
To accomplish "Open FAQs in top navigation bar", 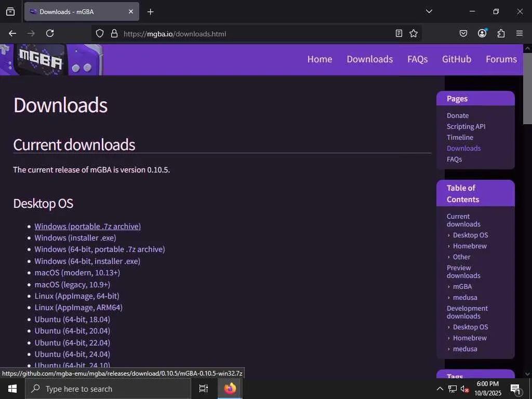I will point(417,59).
